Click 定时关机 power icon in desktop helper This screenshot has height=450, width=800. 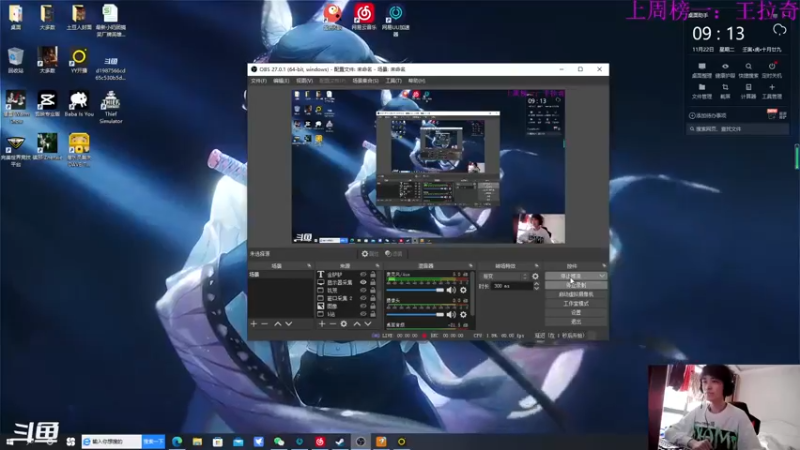coord(772,66)
